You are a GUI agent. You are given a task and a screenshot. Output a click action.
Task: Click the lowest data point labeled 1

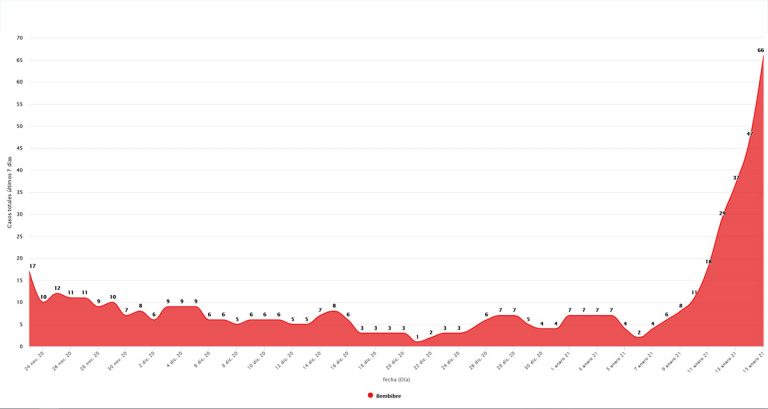pyautogui.click(x=417, y=337)
